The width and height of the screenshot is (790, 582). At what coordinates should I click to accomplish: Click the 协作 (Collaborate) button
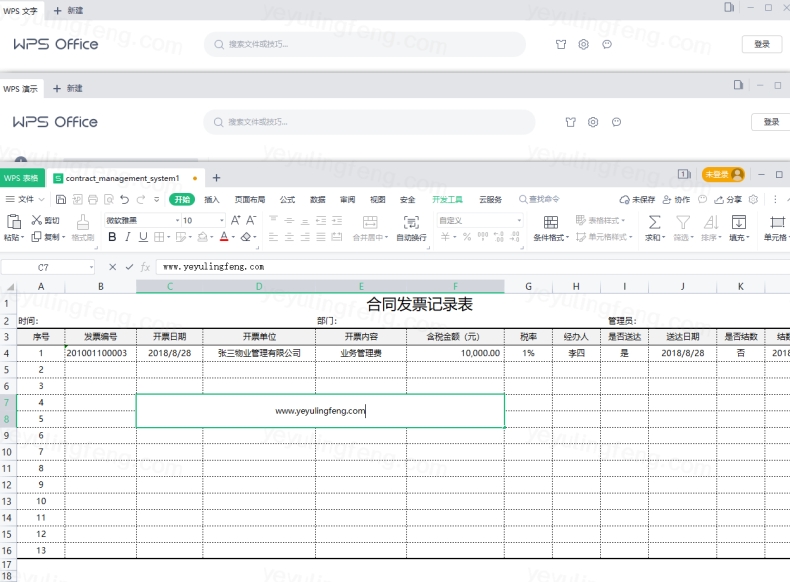pyautogui.click(x=676, y=200)
